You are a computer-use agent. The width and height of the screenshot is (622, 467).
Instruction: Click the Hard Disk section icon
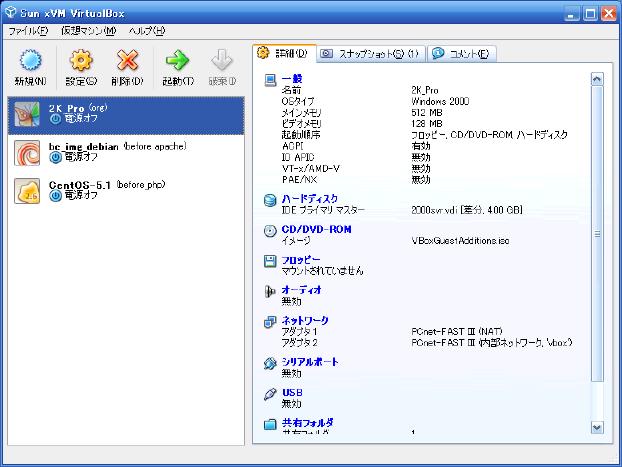[270, 200]
